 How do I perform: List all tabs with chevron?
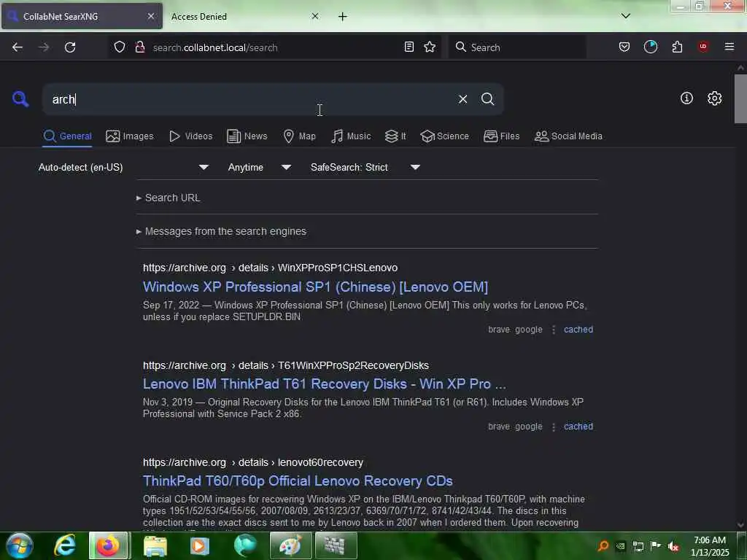pyautogui.click(x=625, y=16)
